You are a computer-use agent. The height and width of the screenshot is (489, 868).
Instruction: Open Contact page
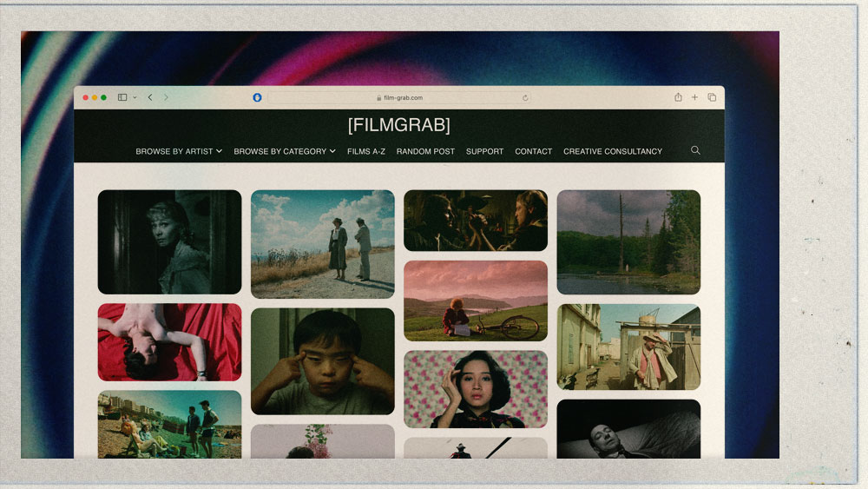(533, 151)
